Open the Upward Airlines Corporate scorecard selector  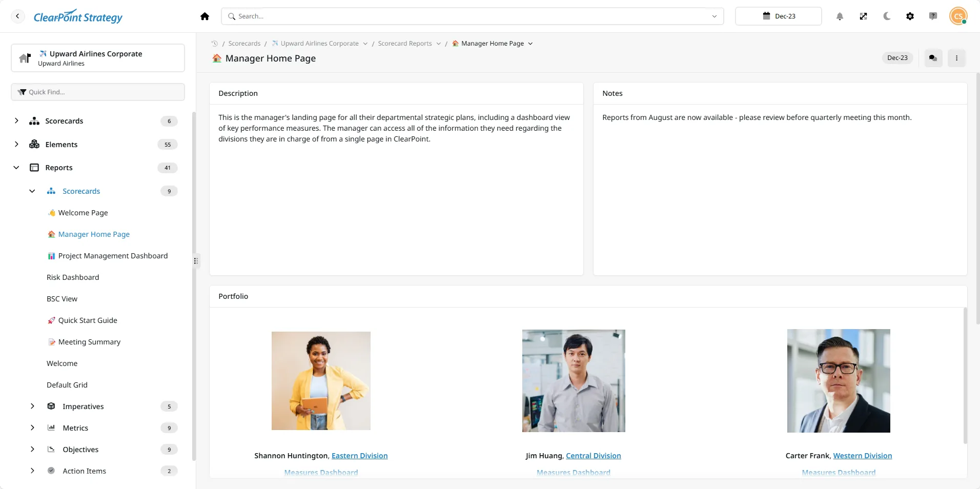(x=98, y=58)
